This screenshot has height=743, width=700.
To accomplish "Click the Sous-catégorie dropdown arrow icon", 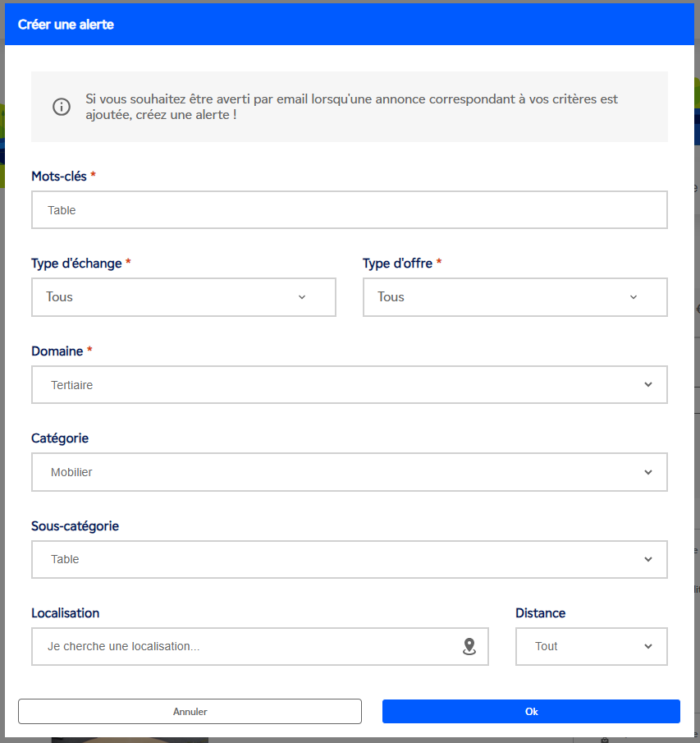I will tap(648, 560).
